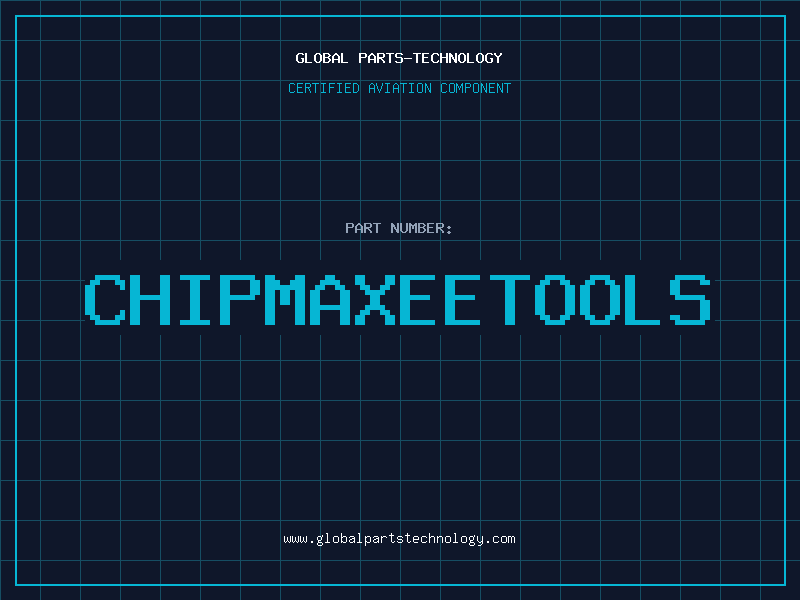800x600 pixels.
Task: Click the word GLOBAL in the header
Action: (x=322, y=58)
